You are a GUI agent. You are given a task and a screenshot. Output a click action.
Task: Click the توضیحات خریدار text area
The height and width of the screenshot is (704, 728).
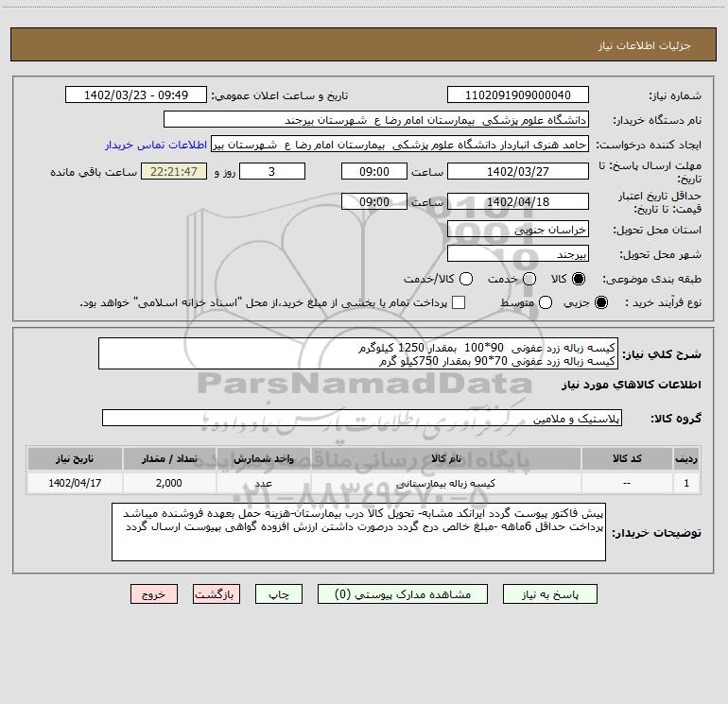tap(359, 532)
